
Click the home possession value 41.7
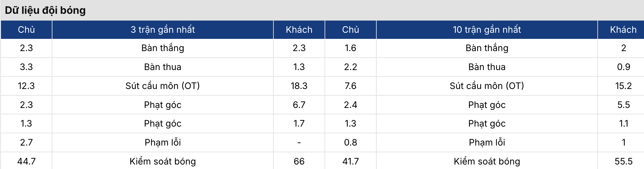pyautogui.click(x=351, y=161)
